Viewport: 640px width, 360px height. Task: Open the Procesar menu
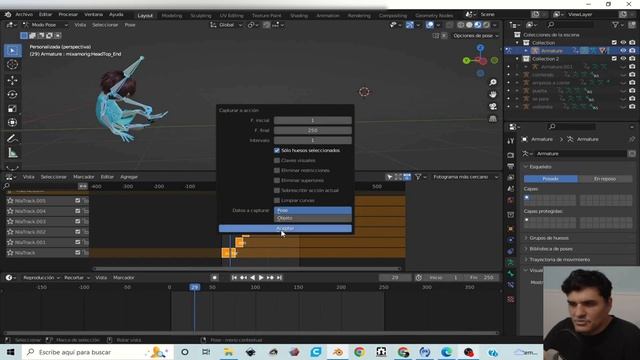pos(68,14)
